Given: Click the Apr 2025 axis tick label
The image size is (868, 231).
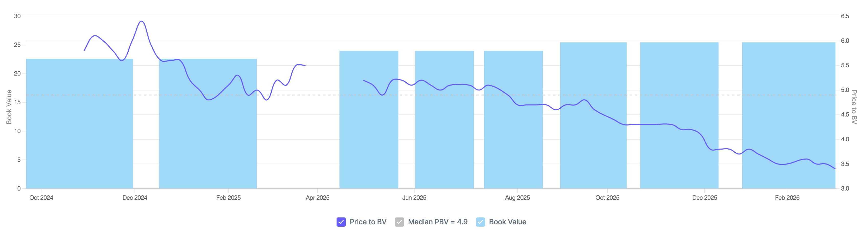Looking at the screenshot, I should tap(317, 198).
